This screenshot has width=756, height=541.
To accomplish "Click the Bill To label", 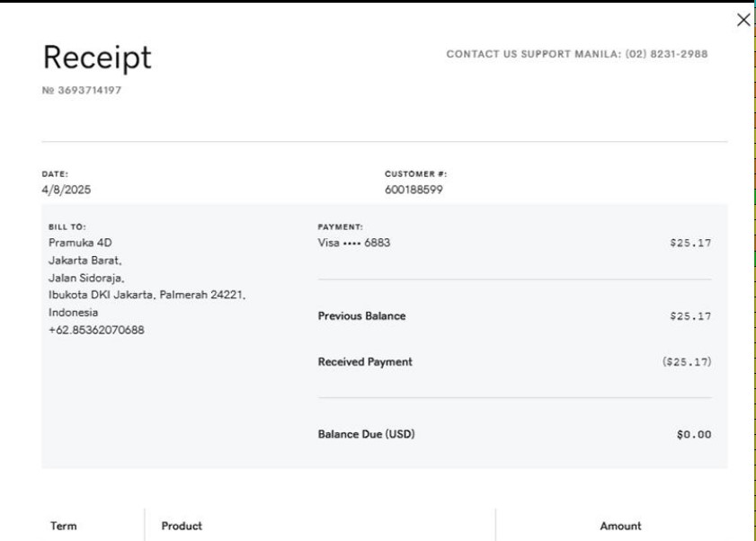I will (67, 227).
